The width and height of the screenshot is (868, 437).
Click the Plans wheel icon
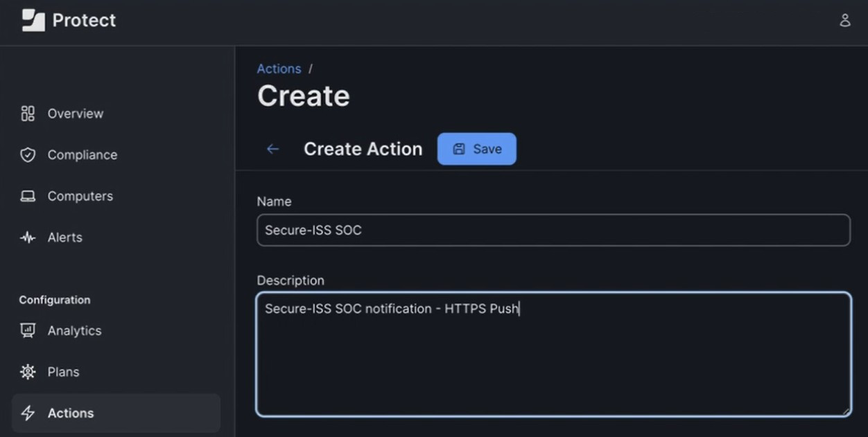click(x=28, y=372)
